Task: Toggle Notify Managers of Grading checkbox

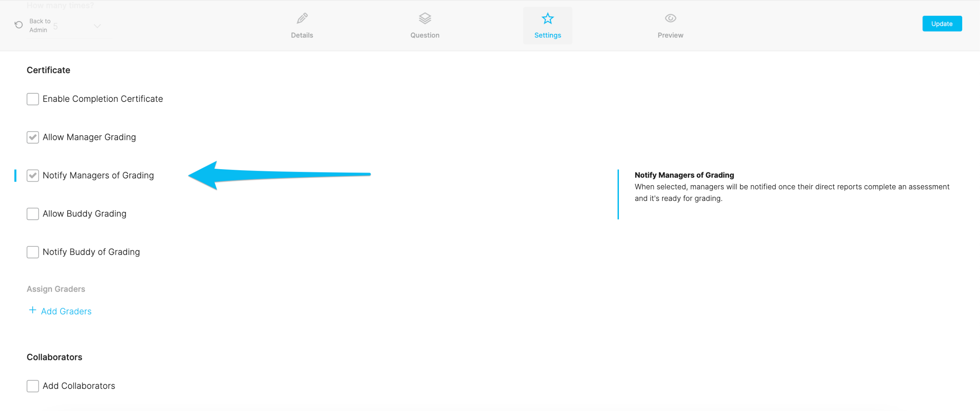Action: 33,176
